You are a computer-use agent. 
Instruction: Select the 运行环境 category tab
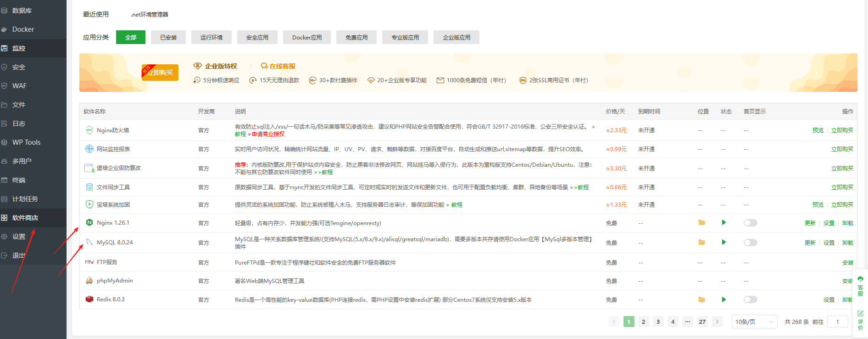tap(211, 37)
